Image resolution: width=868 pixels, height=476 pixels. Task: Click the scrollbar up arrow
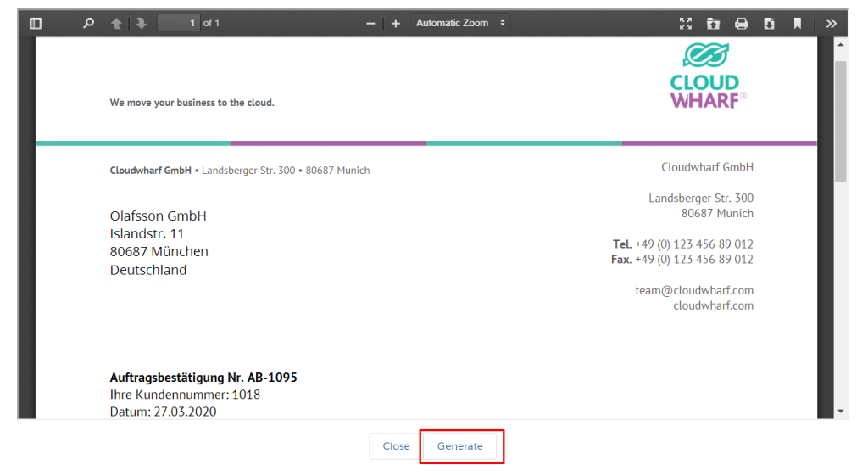pyautogui.click(x=841, y=44)
